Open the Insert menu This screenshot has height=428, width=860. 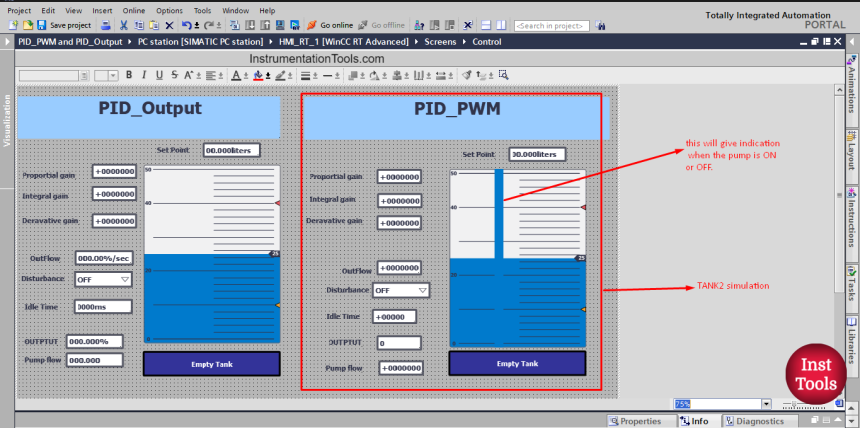pyautogui.click(x=102, y=10)
